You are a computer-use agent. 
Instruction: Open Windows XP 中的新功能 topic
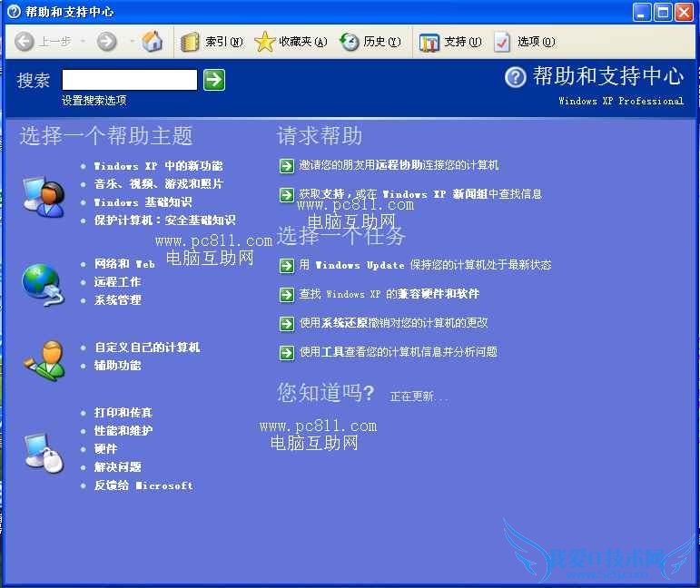(x=159, y=166)
